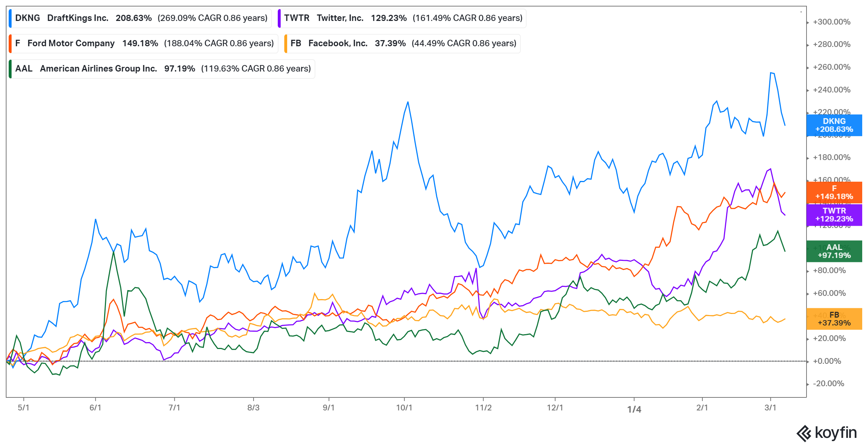Image resolution: width=868 pixels, height=448 pixels.
Task: Click the purple TWTR +129.23% axis tag
Action: tap(834, 215)
